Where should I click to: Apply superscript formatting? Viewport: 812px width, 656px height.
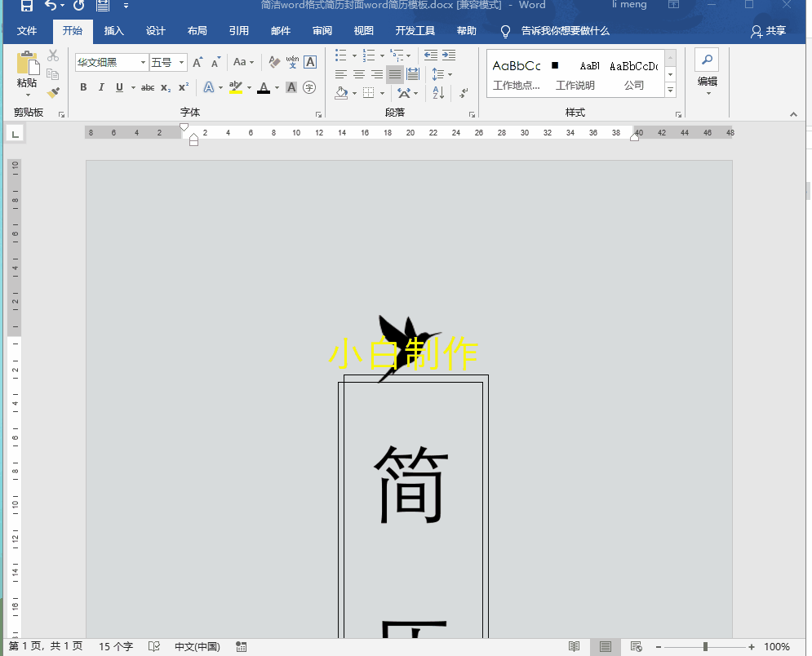pyautogui.click(x=184, y=87)
